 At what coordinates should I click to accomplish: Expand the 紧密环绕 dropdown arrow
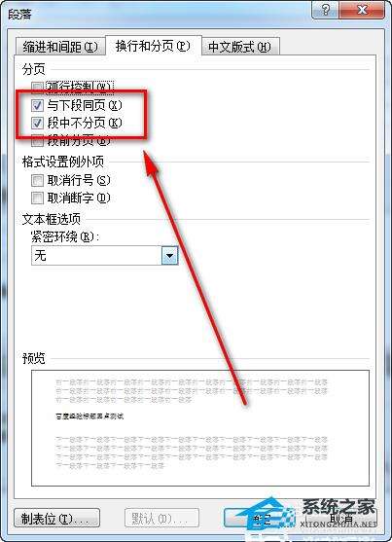169,256
